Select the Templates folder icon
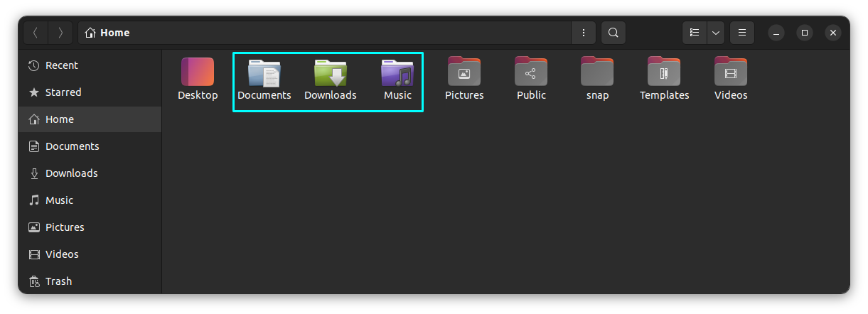Screen dimensions: 868x314 coord(664,72)
